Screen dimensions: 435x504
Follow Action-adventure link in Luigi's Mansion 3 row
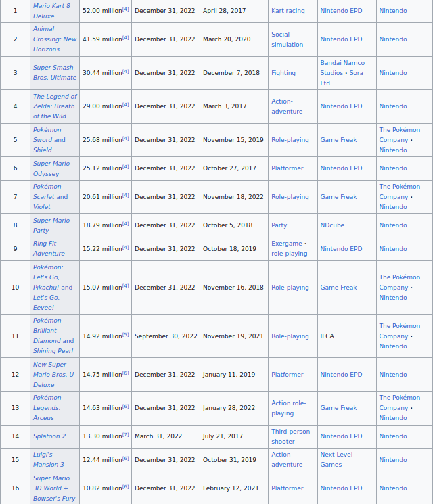(x=287, y=459)
